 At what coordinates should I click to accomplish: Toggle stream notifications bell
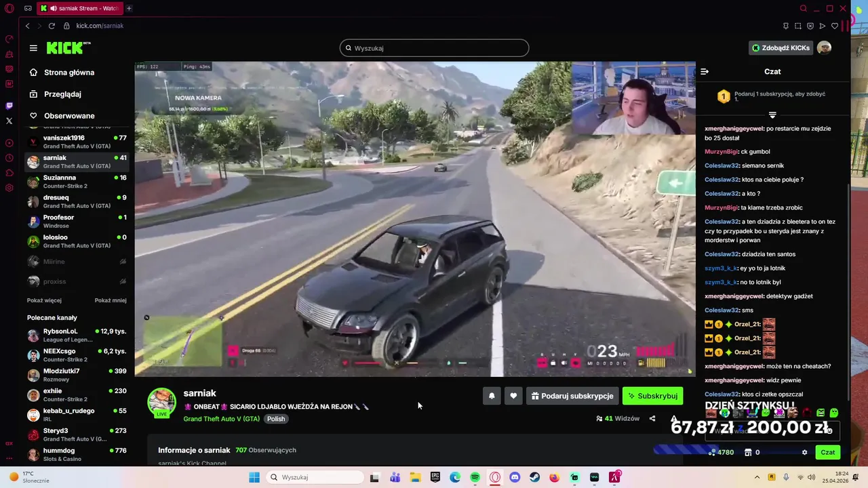(x=492, y=396)
